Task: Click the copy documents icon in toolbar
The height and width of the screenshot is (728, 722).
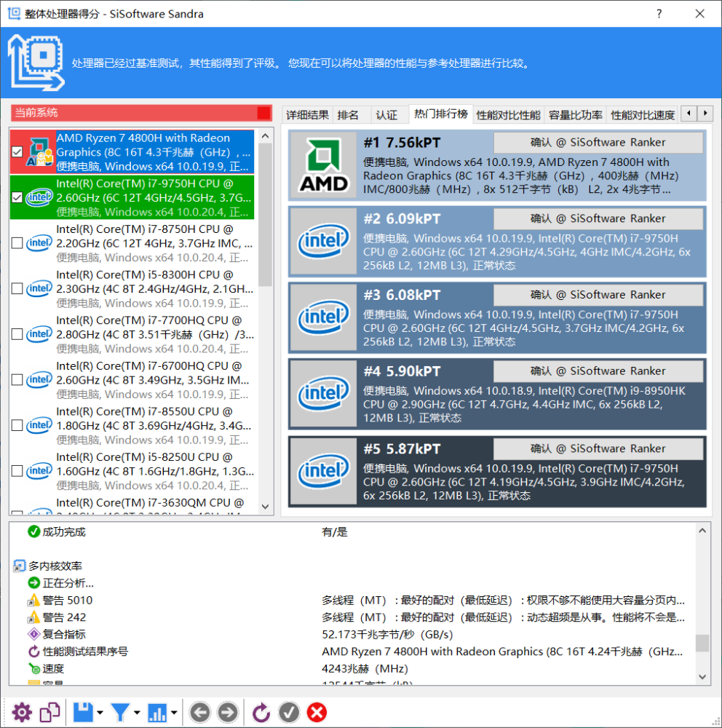Action: 49,712
